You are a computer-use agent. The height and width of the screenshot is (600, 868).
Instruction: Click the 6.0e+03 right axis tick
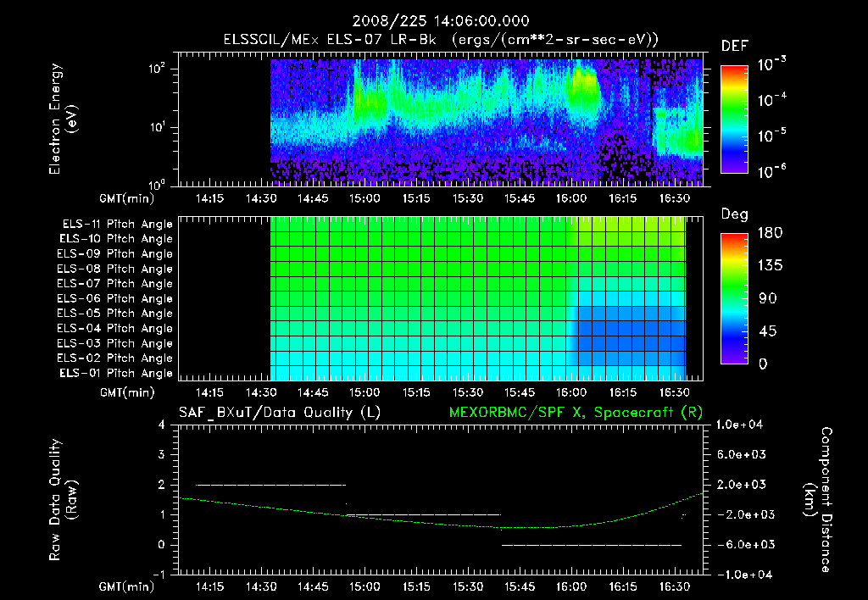click(742, 454)
